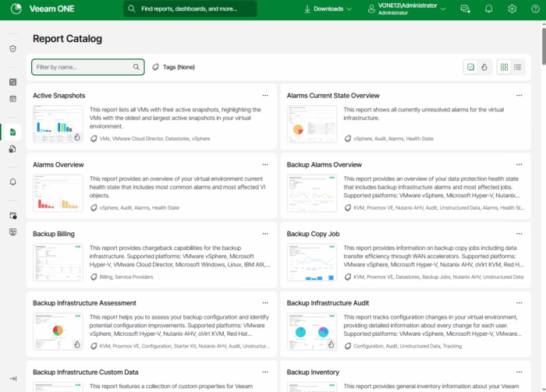Click the download arrow icon in header
The image size is (546, 392).
coord(307,9)
